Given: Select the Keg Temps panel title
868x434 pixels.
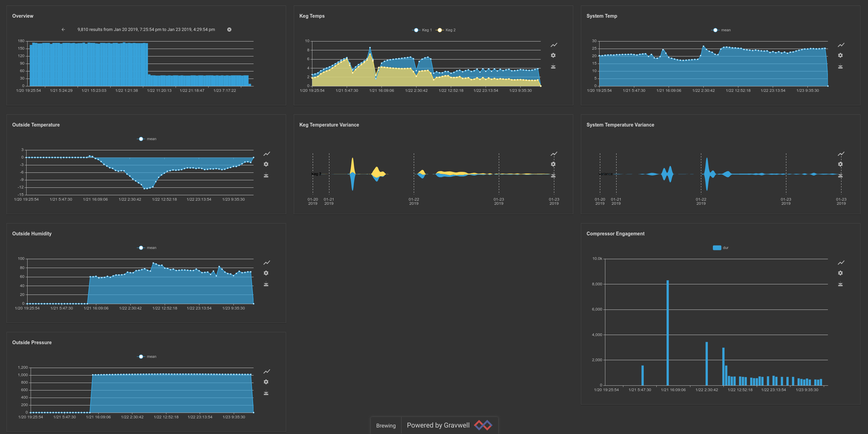Looking at the screenshot, I should [312, 16].
